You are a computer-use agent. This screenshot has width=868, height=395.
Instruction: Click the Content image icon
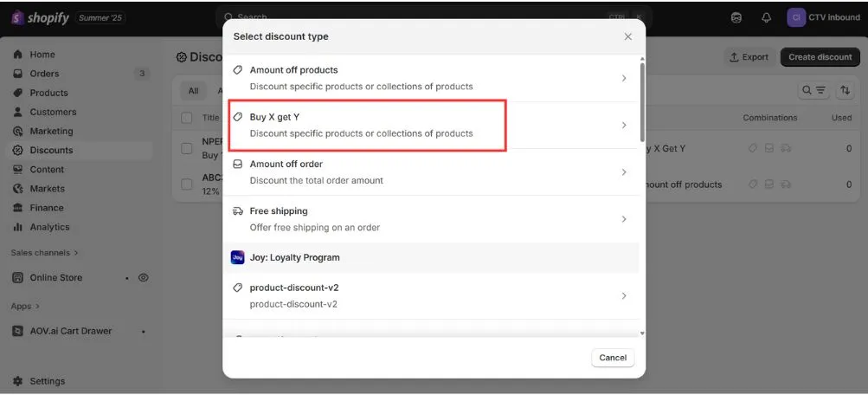(17, 170)
